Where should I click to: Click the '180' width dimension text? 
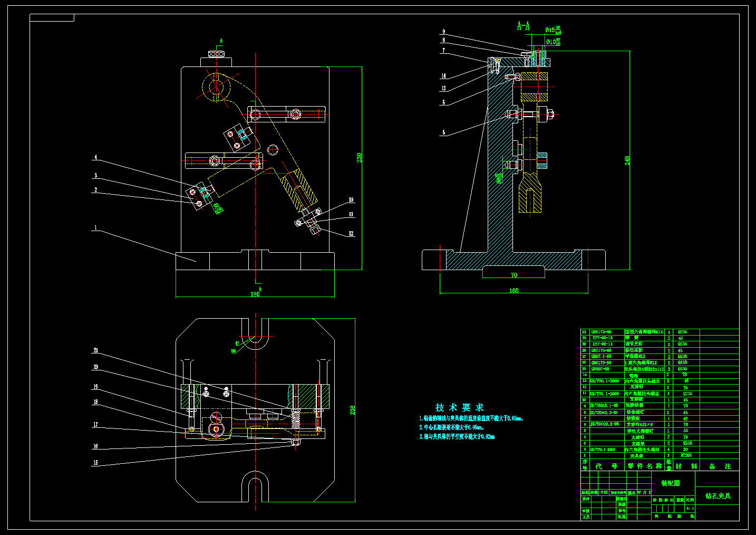[x=255, y=294]
